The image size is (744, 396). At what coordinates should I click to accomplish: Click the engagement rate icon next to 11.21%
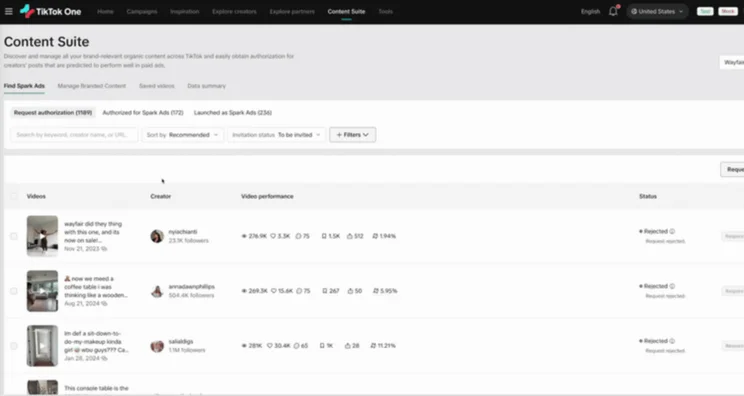point(373,346)
